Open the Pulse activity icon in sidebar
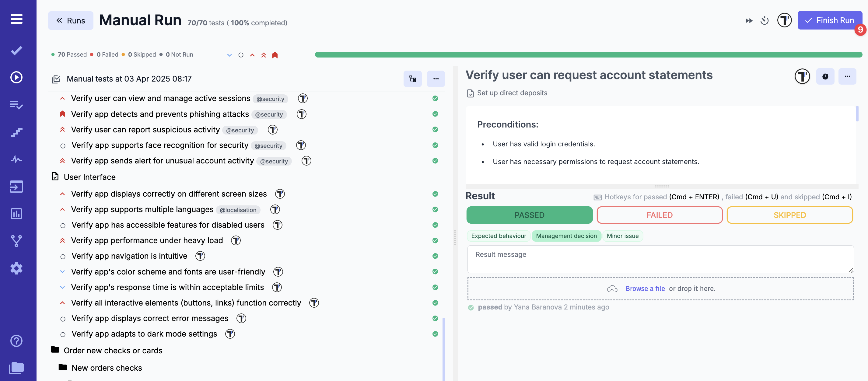This screenshot has width=868, height=381. (x=16, y=159)
